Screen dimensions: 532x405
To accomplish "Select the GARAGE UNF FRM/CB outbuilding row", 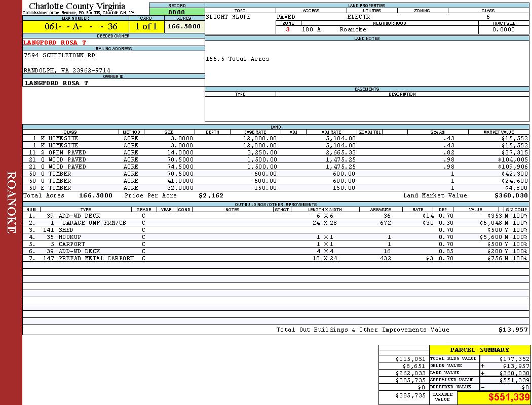I will click(94, 223).
